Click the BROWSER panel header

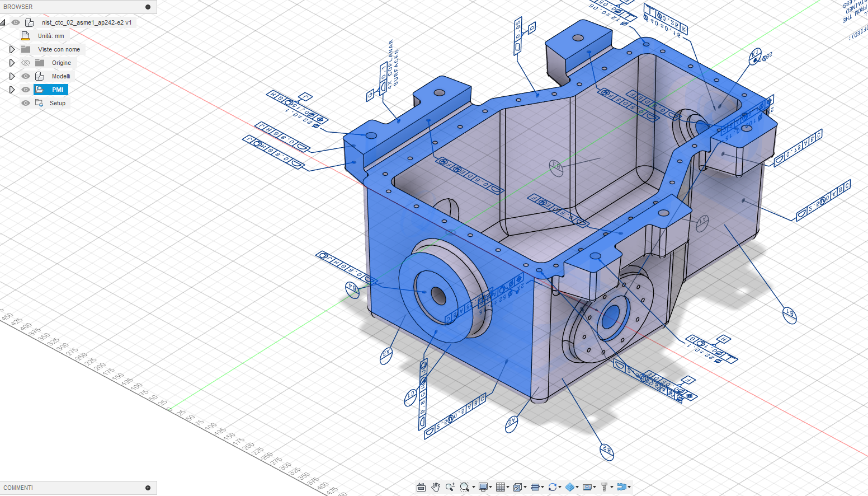(x=78, y=7)
